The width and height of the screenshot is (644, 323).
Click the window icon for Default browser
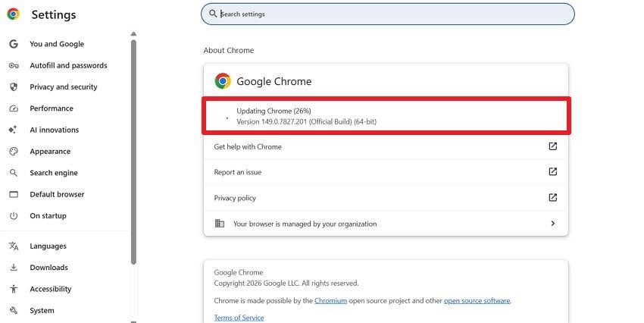click(14, 194)
